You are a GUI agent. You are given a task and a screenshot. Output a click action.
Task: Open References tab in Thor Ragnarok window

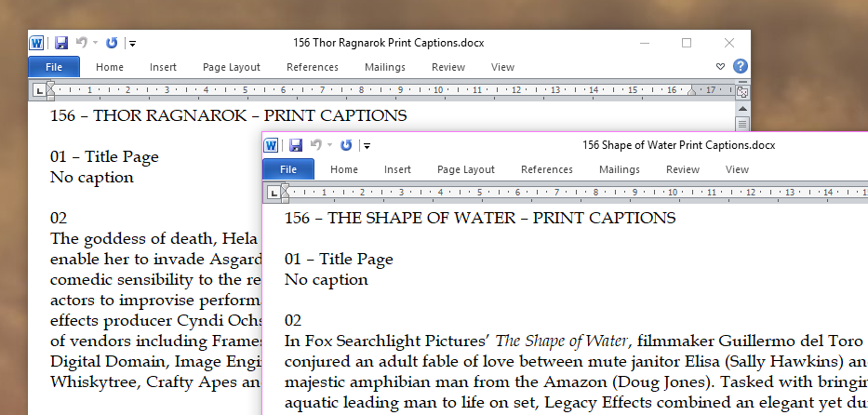[x=313, y=67]
